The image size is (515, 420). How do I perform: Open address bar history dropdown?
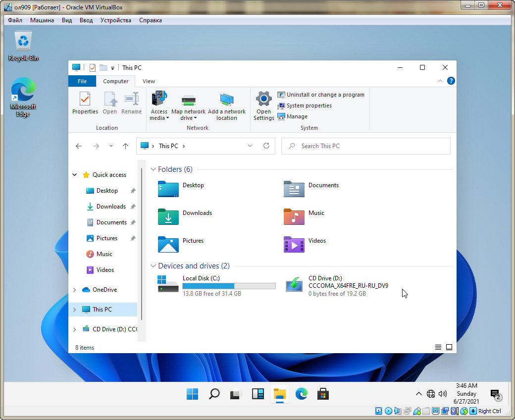pos(250,146)
